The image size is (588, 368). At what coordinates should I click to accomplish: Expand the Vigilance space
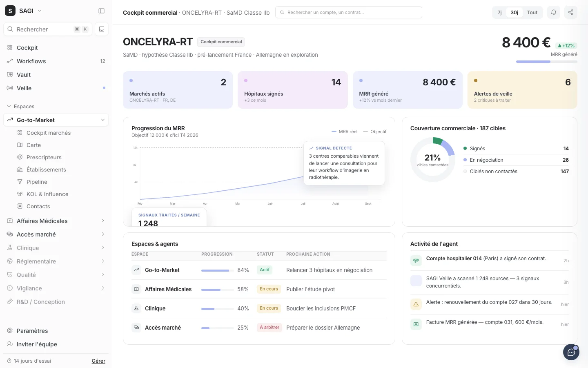tap(56, 288)
